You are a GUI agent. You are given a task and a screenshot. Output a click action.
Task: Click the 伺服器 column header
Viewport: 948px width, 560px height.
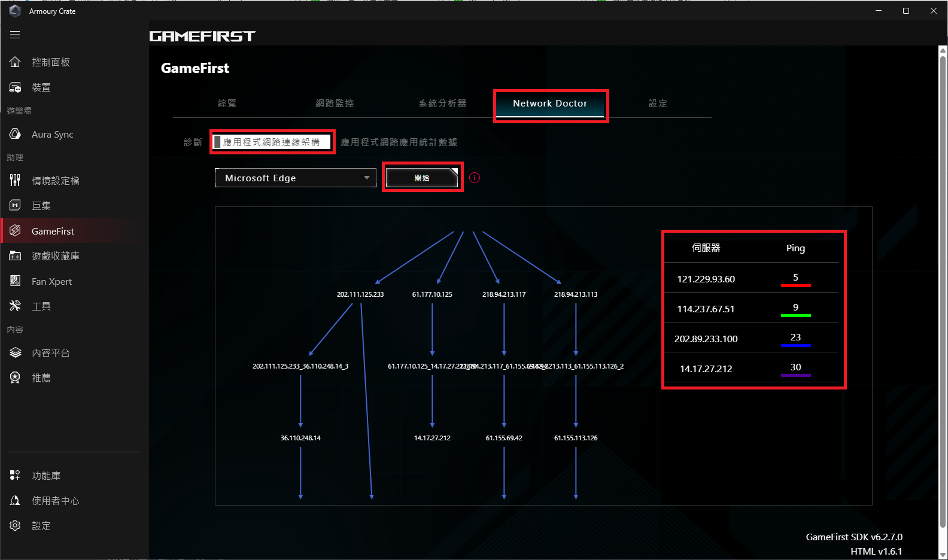click(x=706, y=248)
